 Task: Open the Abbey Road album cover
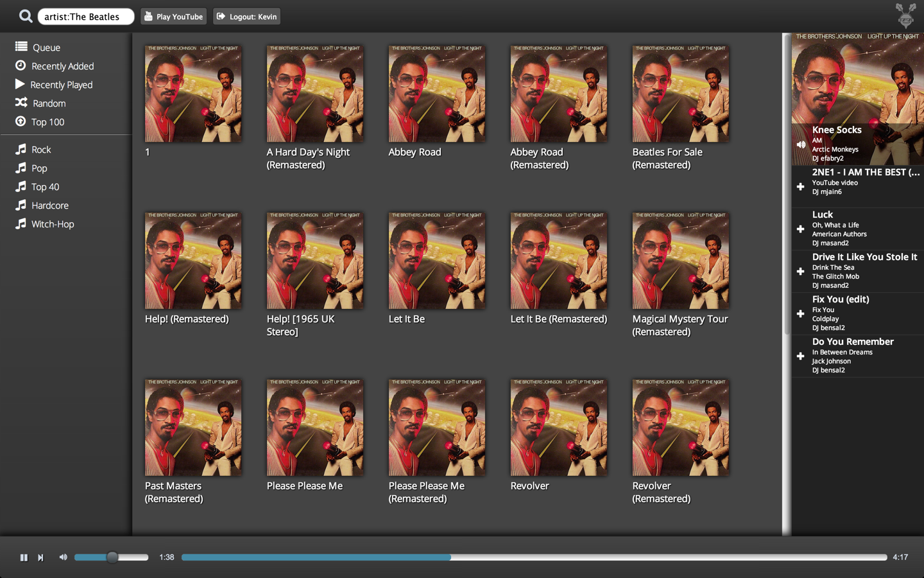point(437,94)
